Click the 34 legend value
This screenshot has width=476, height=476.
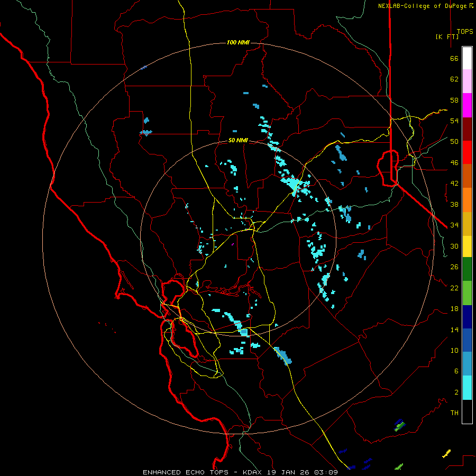pyautogui.click(x=454, y=225)
